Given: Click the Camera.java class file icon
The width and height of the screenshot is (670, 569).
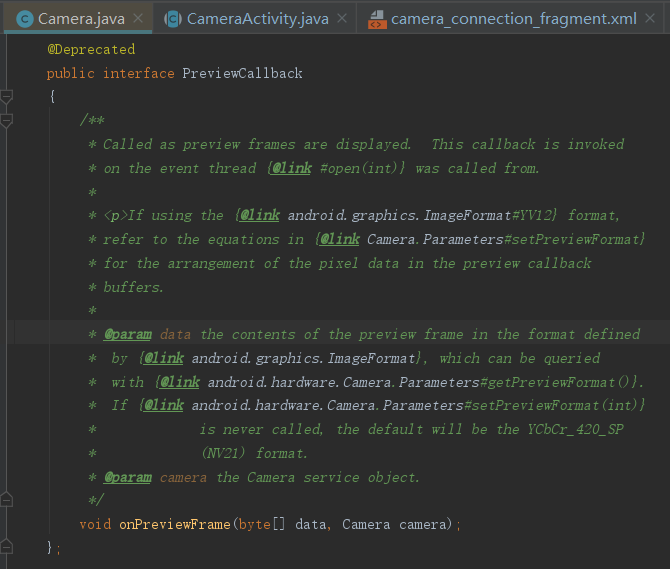Looking at the screenshot, I should pyautogui.click(x=25, y=19).
